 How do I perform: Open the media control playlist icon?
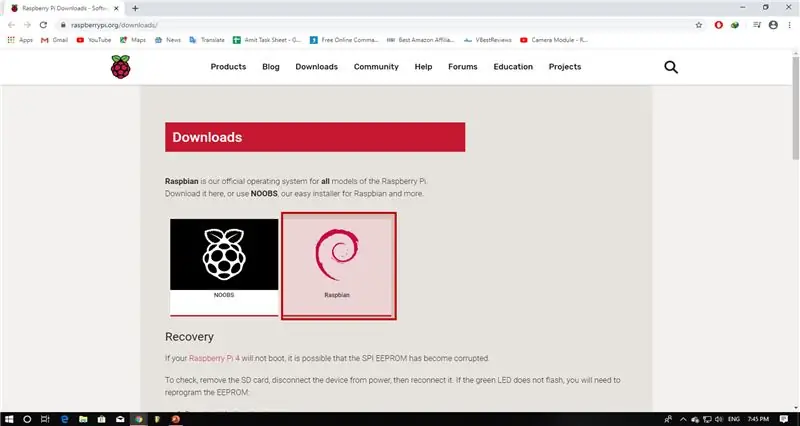(x=757, y=25)
